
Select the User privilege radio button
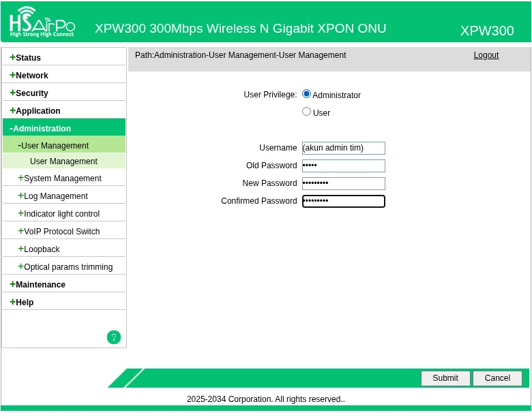point(306,112)
